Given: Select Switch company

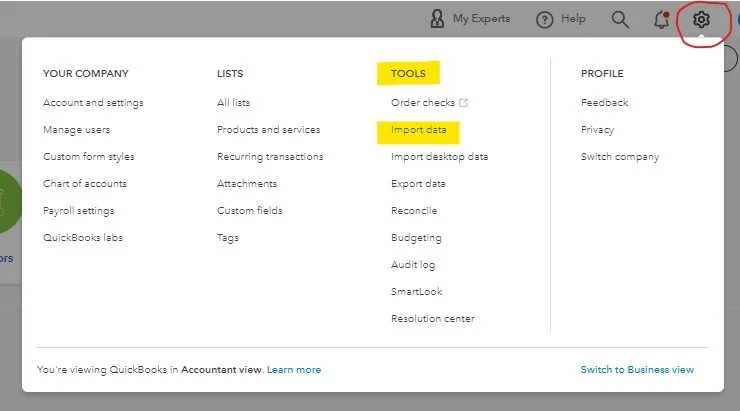Looking at the screenshot, I should 620,157.
